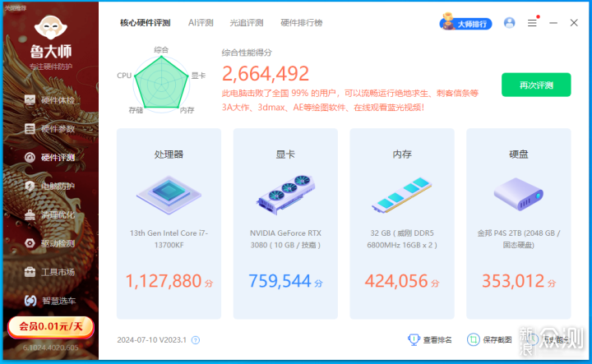Screen dimensions: 592x364
Task: Open 智慧选车 in the sidebar
Action: pyautogui.click(x=50, y=301)
